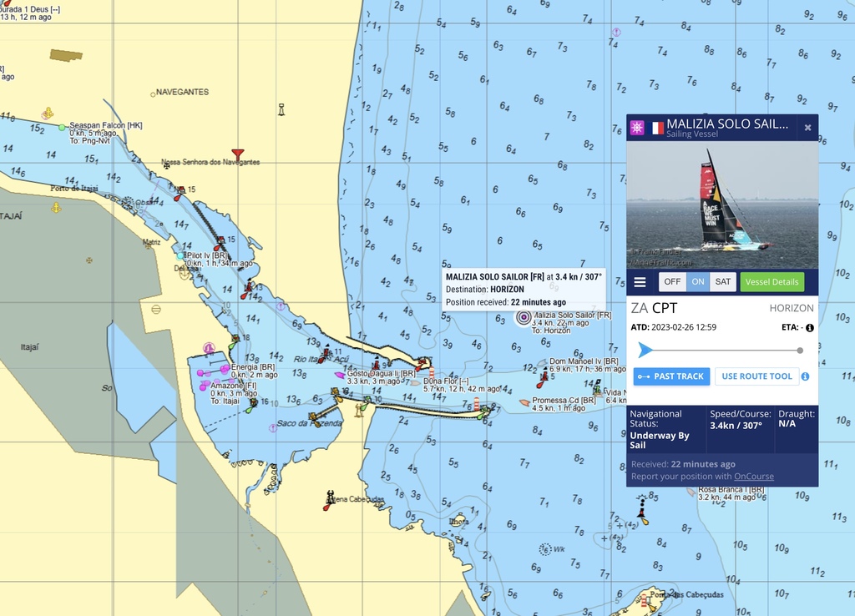This screenshot has width=855, height=616.
Task: Select Malizia Solo Sailor purple vessel marker
Action: [524, 316]
